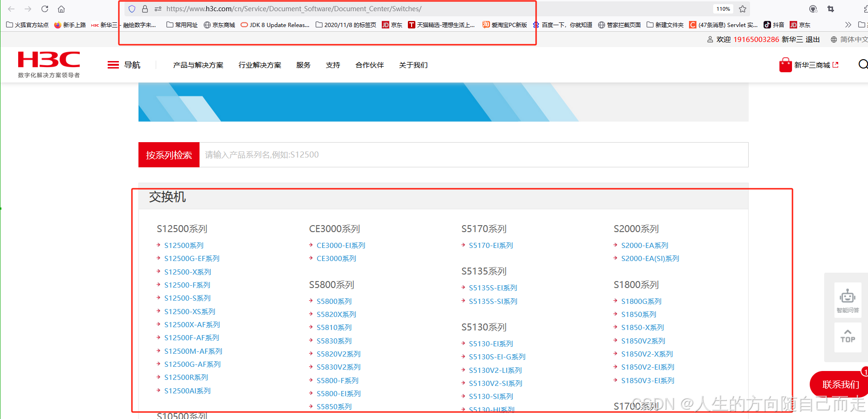Open the CE3000-EI系列 link
The width and height of the screenshot is (868, 419).
point(341,245)
